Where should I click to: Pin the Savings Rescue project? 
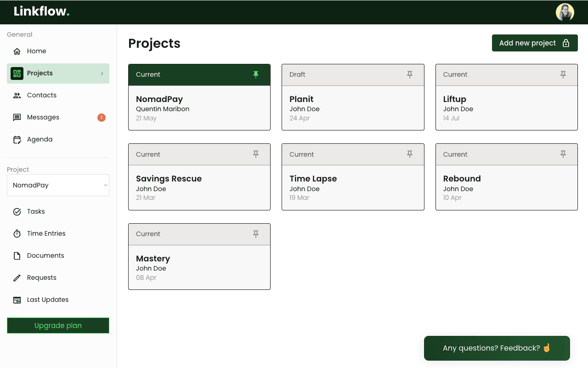256,154
